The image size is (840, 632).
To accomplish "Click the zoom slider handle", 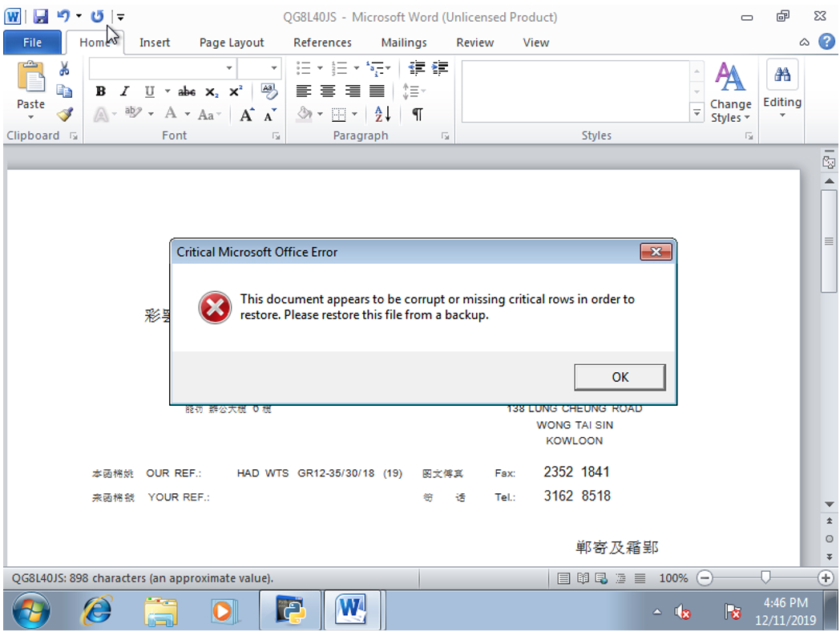I will point(765,577).
